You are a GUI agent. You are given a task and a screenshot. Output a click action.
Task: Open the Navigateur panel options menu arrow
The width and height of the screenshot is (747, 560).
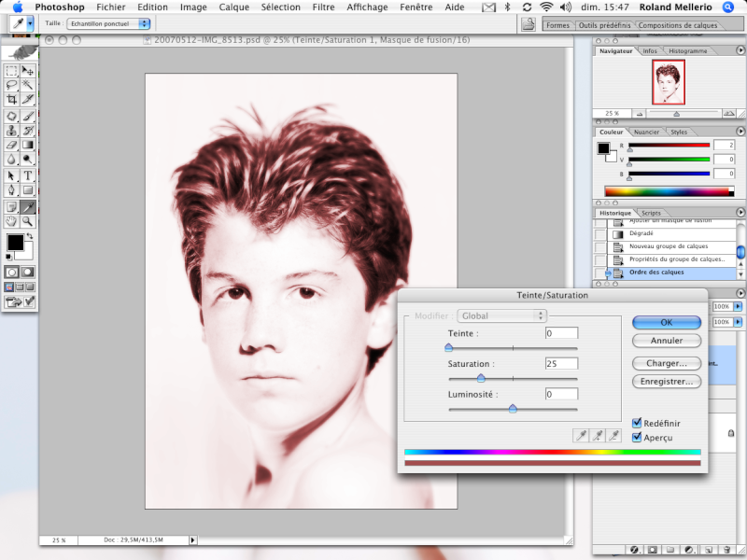tap(740, 50)
